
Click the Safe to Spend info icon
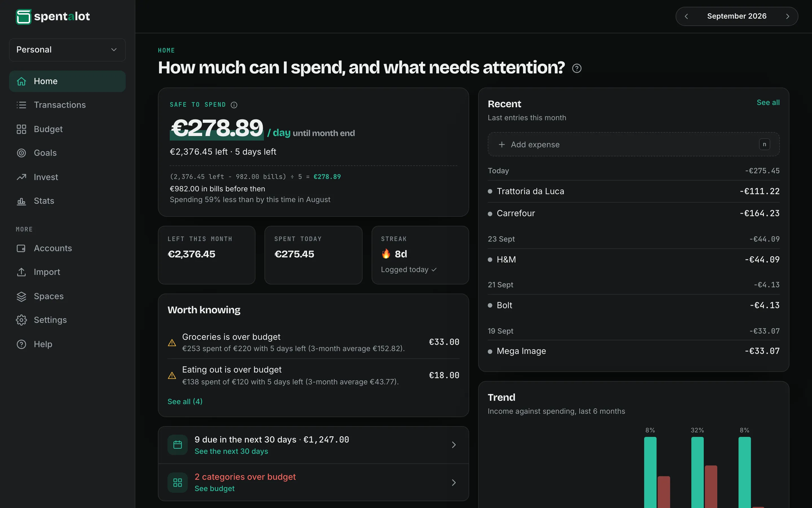tap(234, 105)
